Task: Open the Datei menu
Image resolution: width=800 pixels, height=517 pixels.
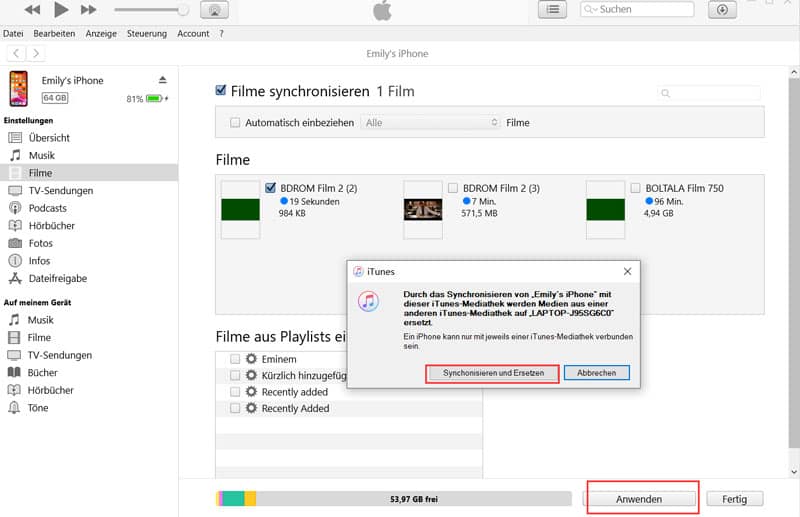Action: [13, 33]
